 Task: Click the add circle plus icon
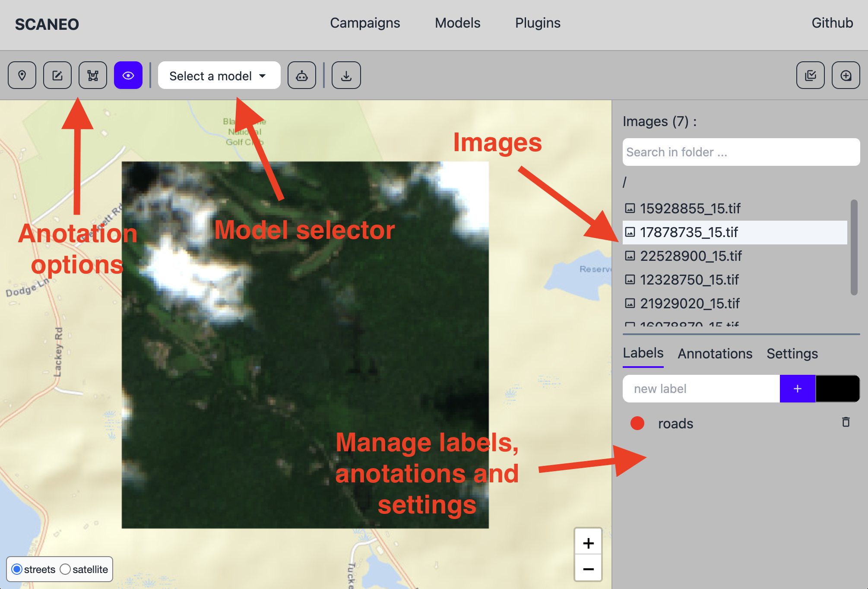point(846,76)
